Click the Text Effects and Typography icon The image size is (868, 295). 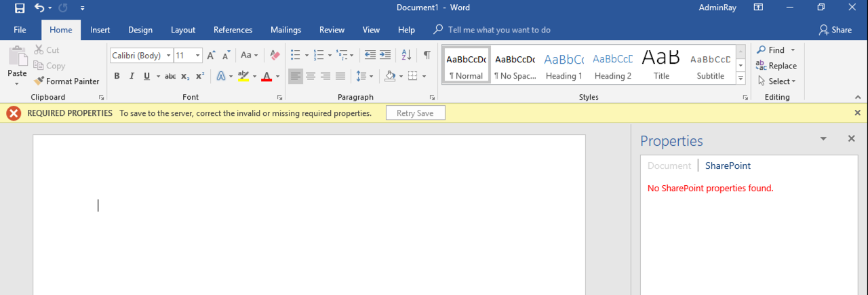coord(220,76)
